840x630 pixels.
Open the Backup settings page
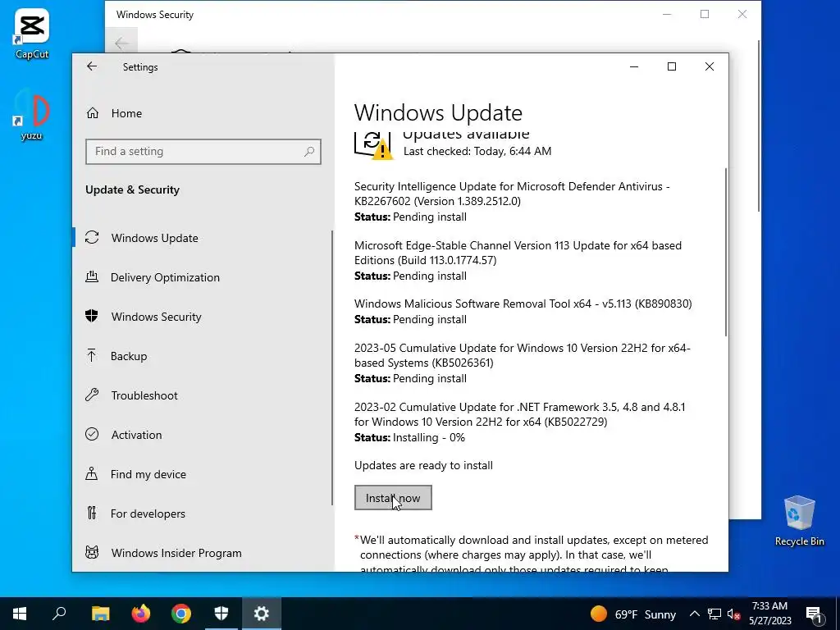[129, 356]
